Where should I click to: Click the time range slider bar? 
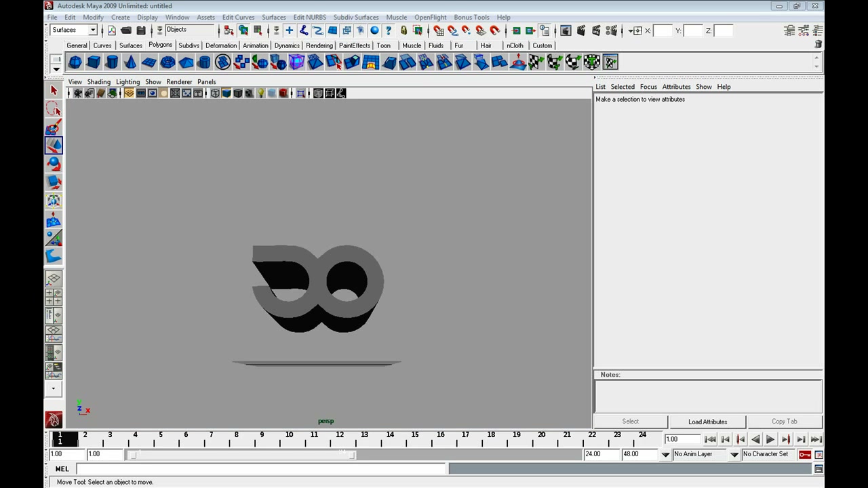click(x=243, y=454)
